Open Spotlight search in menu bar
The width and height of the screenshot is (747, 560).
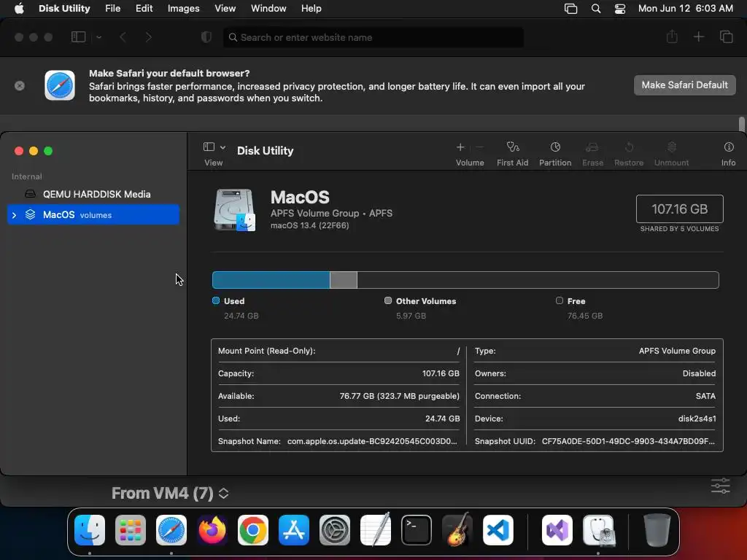[596, 9]
